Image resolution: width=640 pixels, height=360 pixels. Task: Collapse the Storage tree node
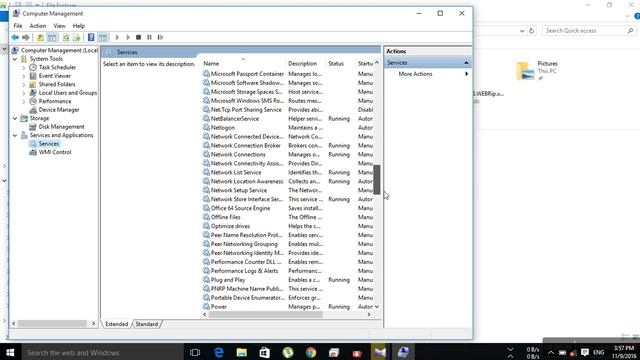point(15,119)
